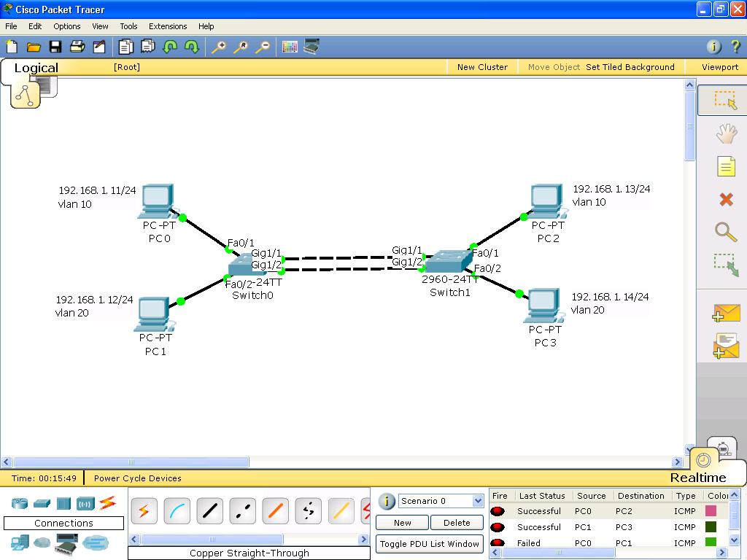This screenshot has height=560, width=747.
Task: Select the Routers device category icon
Action: (x=20, y=503)
